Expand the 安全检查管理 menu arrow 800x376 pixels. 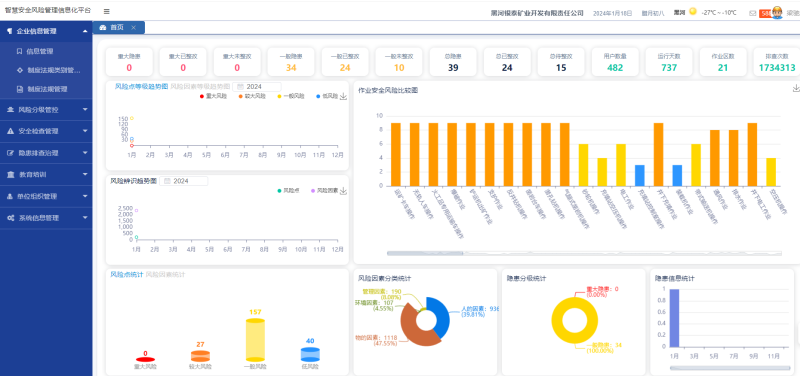[x=85, y=131]
